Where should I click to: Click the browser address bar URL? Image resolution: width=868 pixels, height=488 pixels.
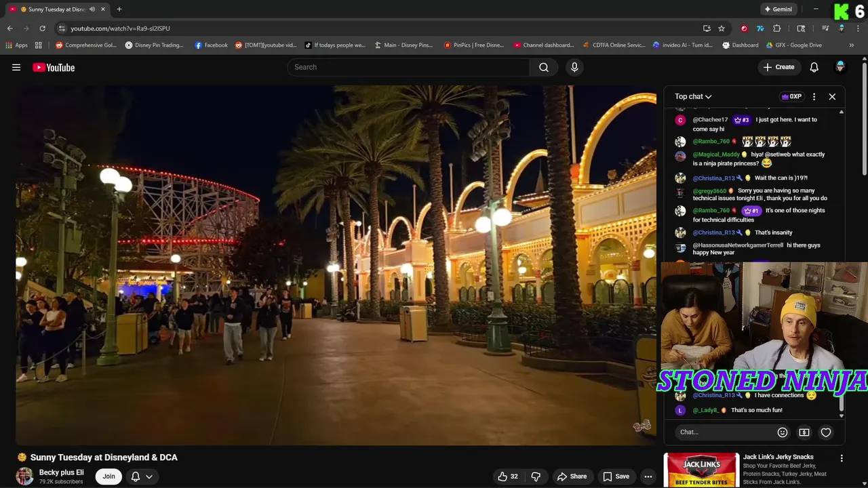pyautogui.click(x=120, y=28)
